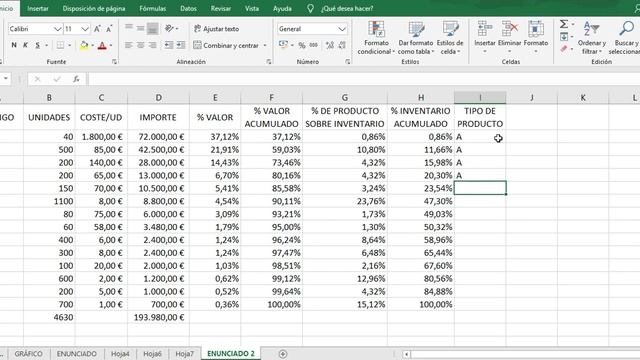The image size is (640, 360).
Task: Open the Insertar ribbon tab
Action: tap(38, 8)
